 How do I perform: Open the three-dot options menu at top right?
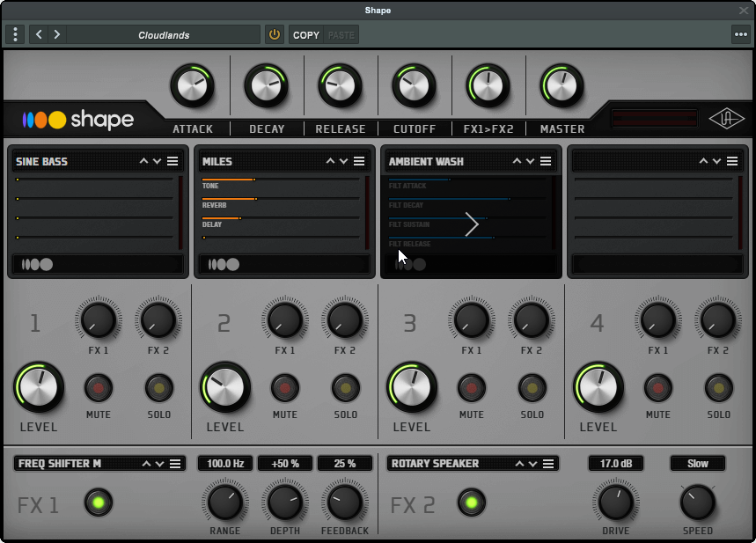pyautogui.click(x=740, y=34)
